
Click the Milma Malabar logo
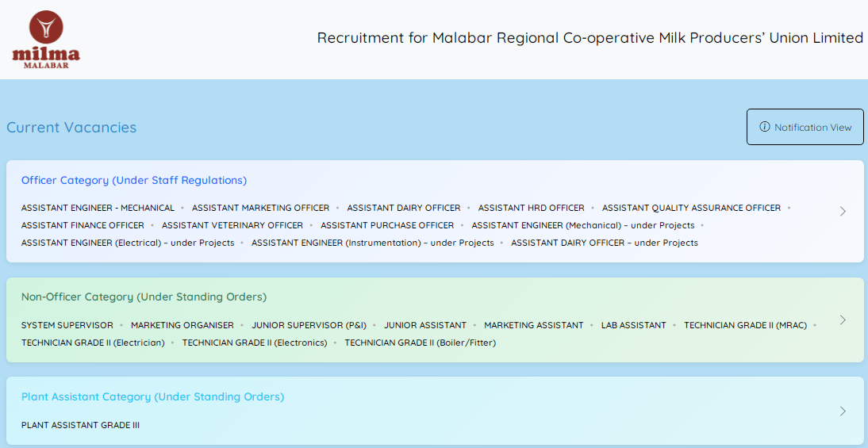point(46,40)
